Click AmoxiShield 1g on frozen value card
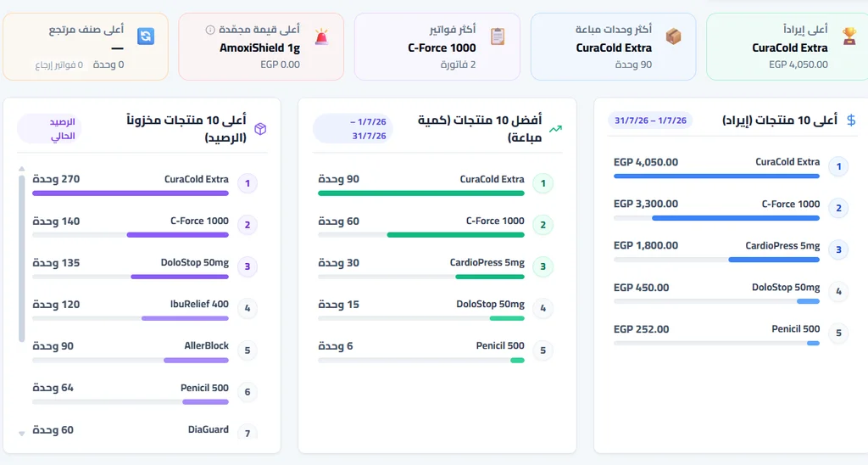Image resolution: width=868 pixels, height=465 pixels. (259, 48)
